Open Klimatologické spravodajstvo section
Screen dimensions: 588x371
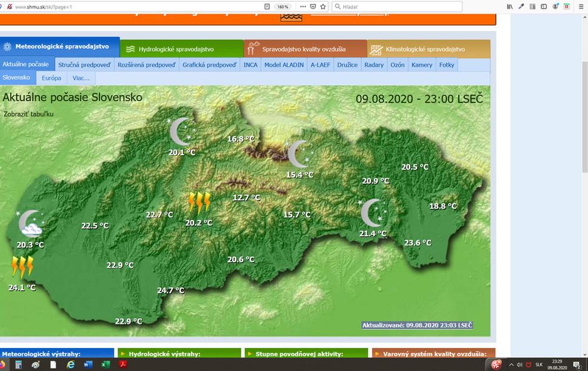coord(429,49)
